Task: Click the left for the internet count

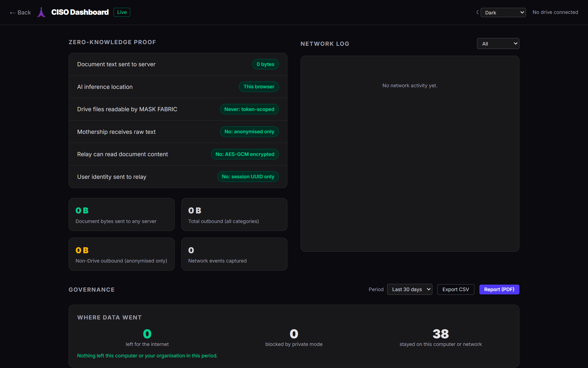Action: tap(147, 334)
